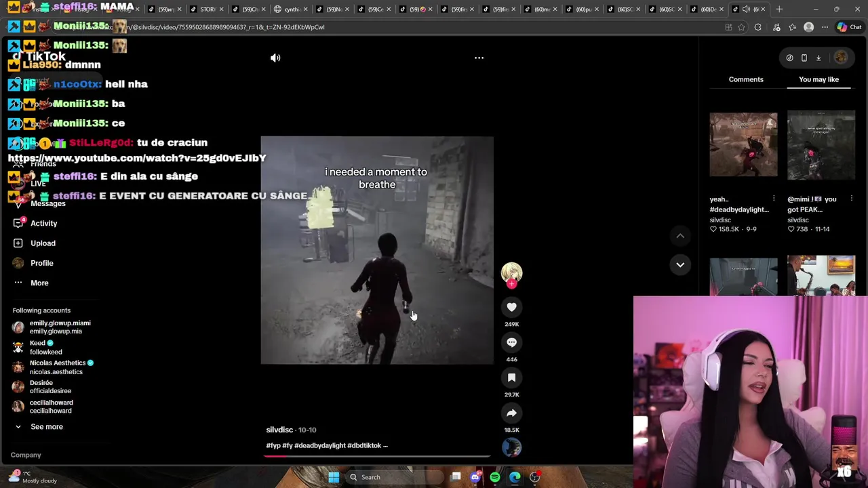Expand the caption with the trailing dash
Viewport: 868px width, 488px height.
click(385, 445)
